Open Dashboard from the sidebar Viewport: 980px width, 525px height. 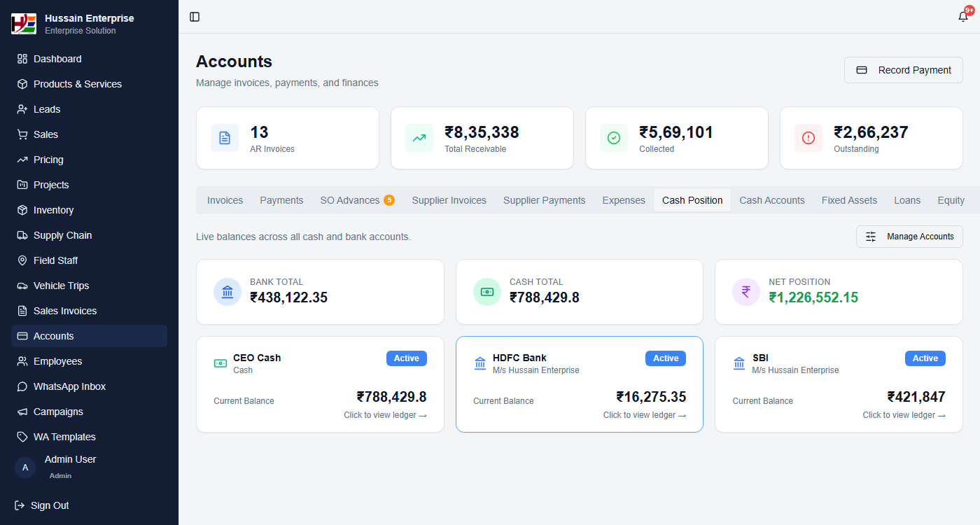click(x=89, y=59)
